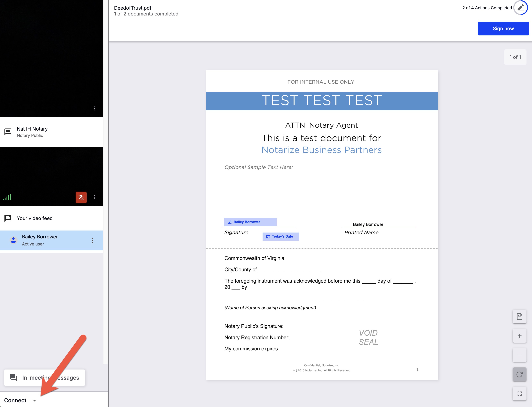Select the Bailey Borrower participant row name
Screen dimensions: 532x407
[x=40, y=237]
